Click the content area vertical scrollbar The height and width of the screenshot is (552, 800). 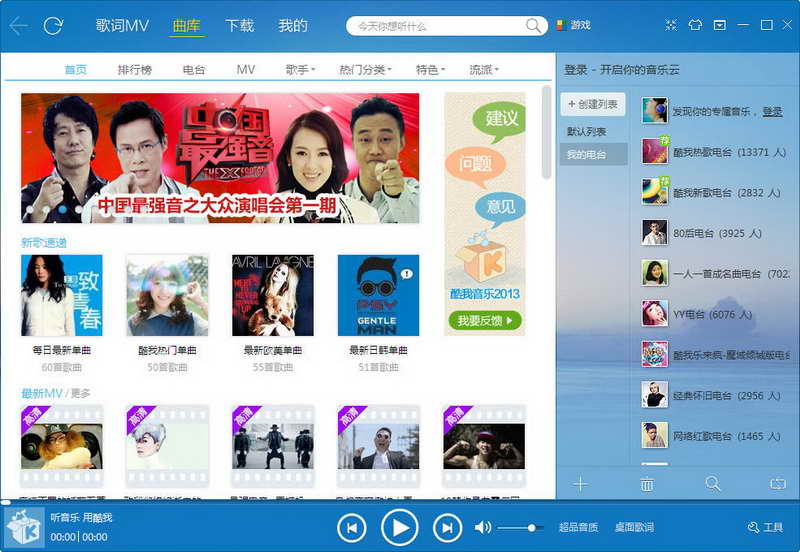click(546, 133)
